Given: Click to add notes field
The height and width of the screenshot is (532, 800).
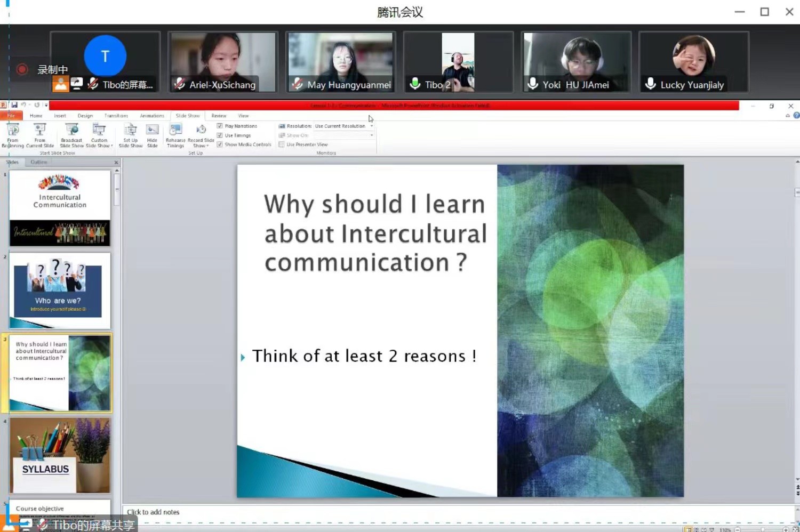Looking at the screenshot, I should (x=459, y=512).
